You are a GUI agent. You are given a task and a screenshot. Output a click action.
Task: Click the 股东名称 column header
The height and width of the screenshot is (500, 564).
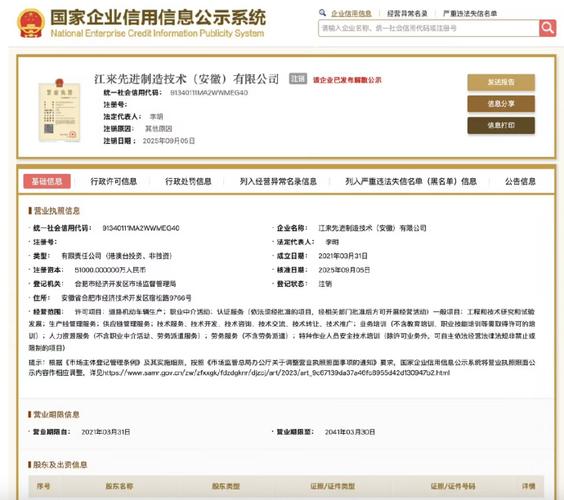(119, 486)
